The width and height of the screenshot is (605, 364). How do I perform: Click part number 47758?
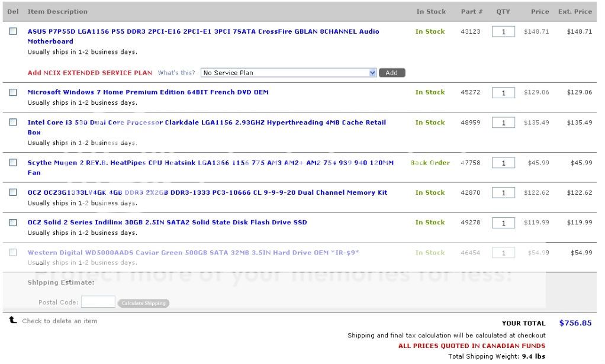click(471, 162)
